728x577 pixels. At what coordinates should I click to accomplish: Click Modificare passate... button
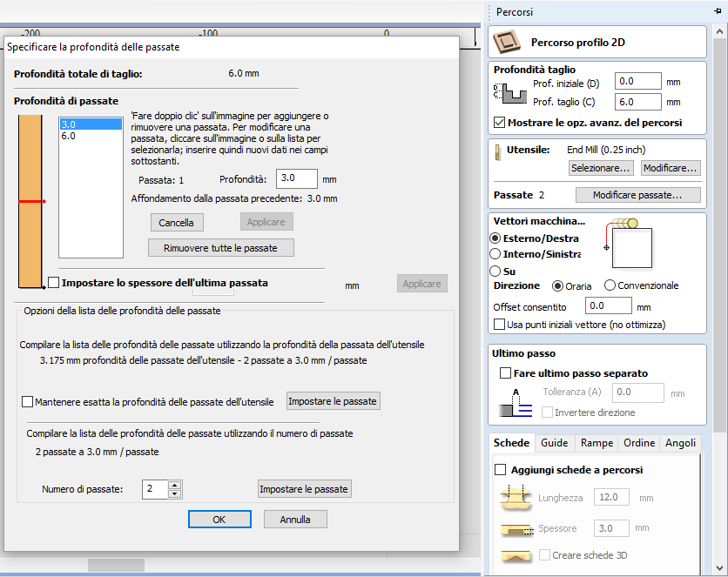pos(638,195)
